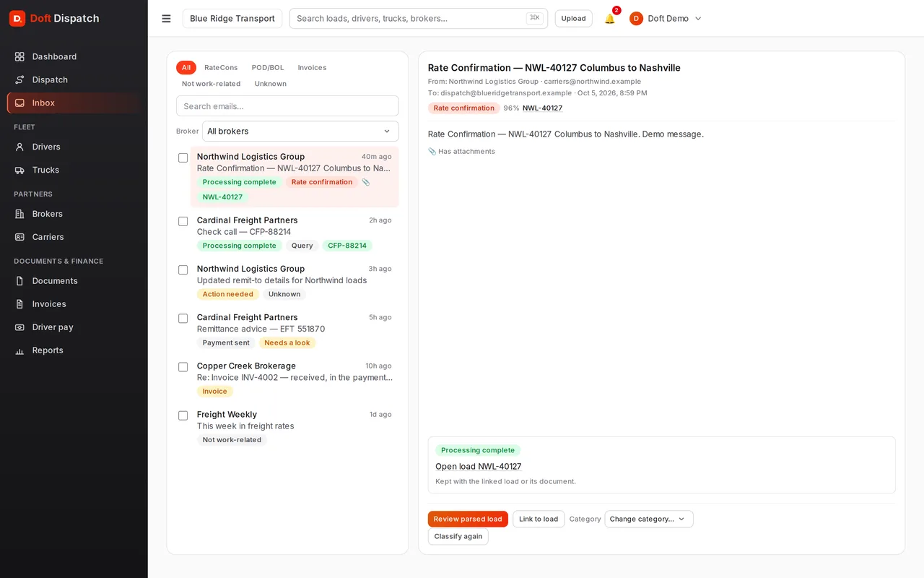The height and width of the screenshot is (578, 924).
Task: Select the Check call CFP-88214 email checkbox
Action: [x=183, y=221]
